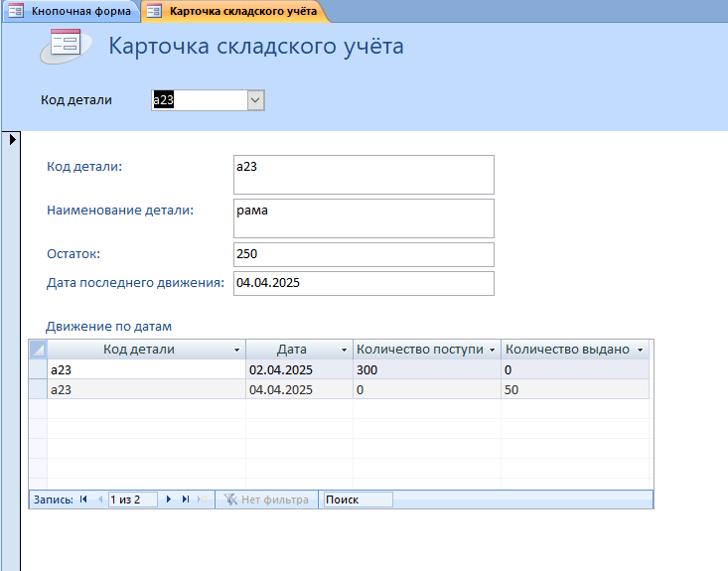The image size is (728, 571).
Task: Go to last record in navigator
Action: tap(186, 500)
